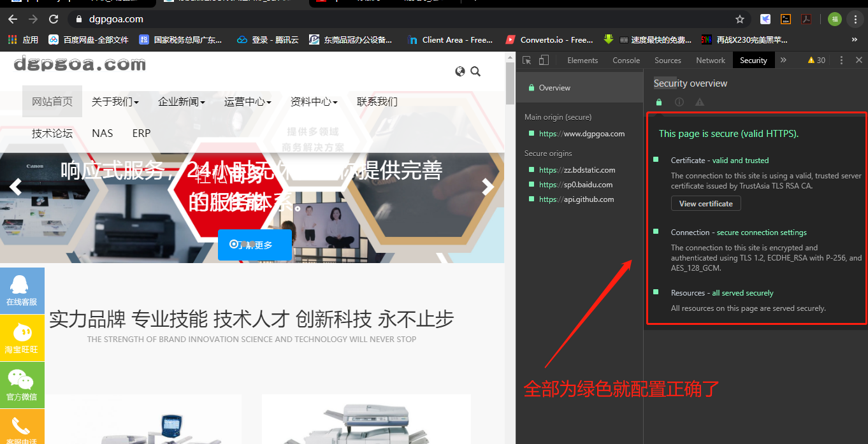Screen dimensions: 868x444
Task: Select Overview in the Security sidebar
Action: coord(580,88)
